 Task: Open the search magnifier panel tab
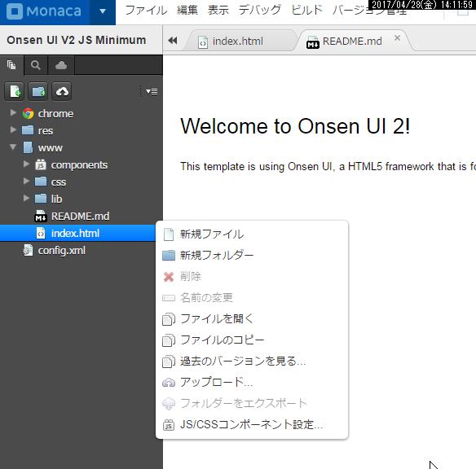point(36,65)
